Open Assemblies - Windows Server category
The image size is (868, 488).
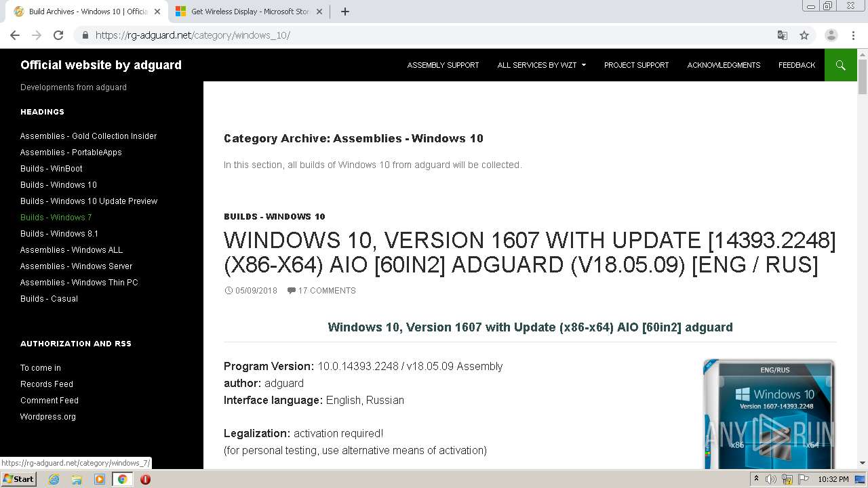pos(76,266)
